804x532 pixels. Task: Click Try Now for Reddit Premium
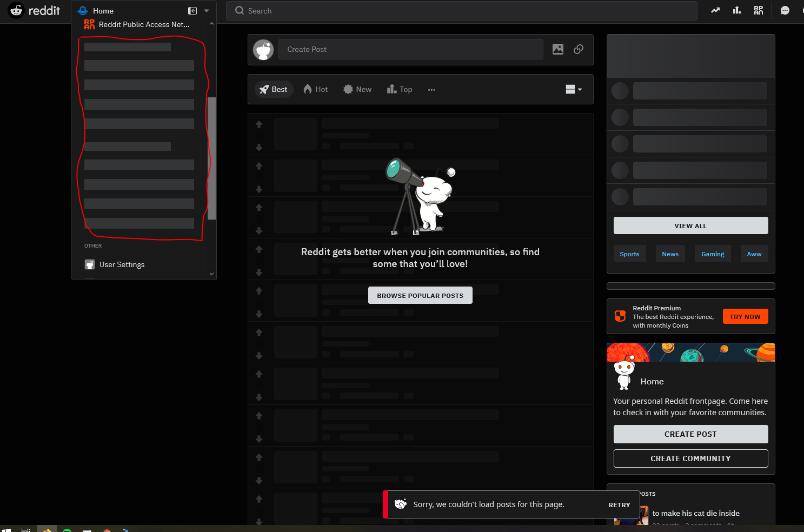point(745,316)
